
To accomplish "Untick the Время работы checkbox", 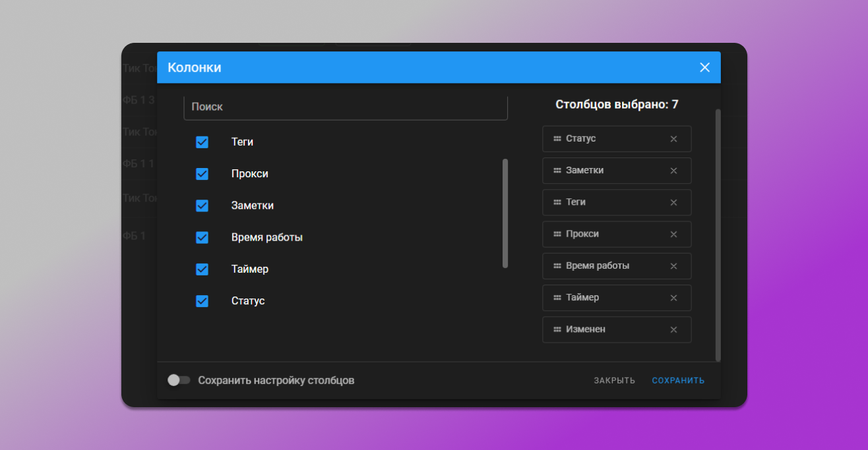I will 202,237.
